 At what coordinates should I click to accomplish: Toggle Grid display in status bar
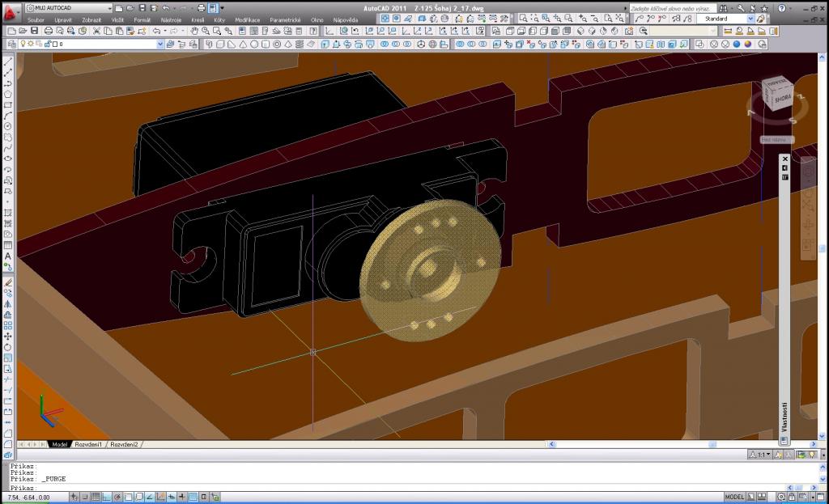coord(95,497)
